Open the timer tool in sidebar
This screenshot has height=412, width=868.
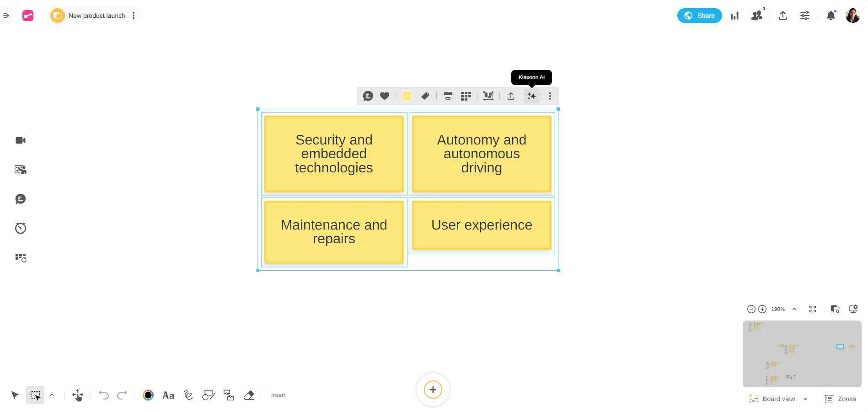tap(21, 228)
